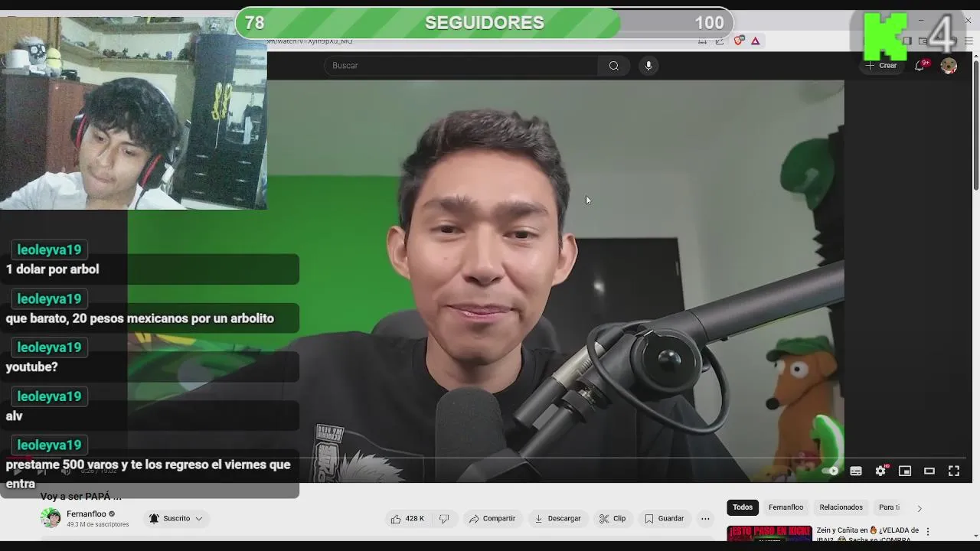Click the "Voy a ser PAPÁ ..." video title
The width and height of the screenshot is (980, 551).
(x=81, y=496)
